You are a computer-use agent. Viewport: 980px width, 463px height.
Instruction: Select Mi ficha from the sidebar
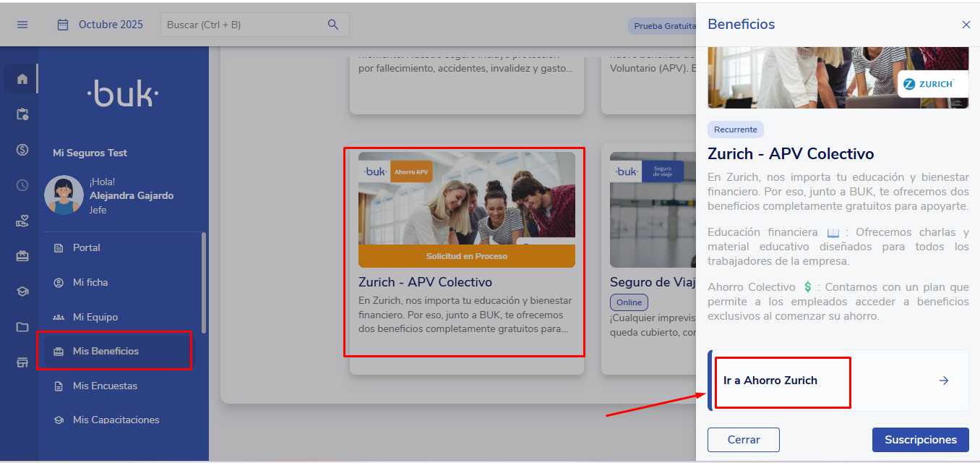[x=90, y=282]
